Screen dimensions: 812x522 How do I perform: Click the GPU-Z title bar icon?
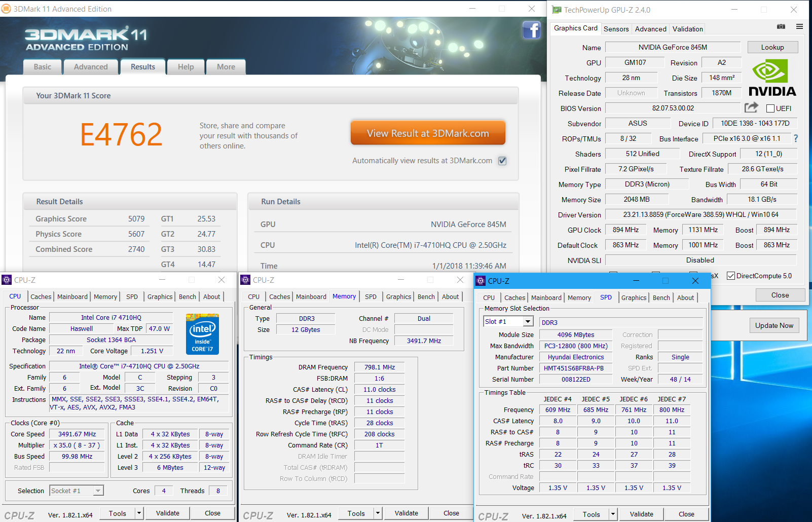click(x=557, y=10)
